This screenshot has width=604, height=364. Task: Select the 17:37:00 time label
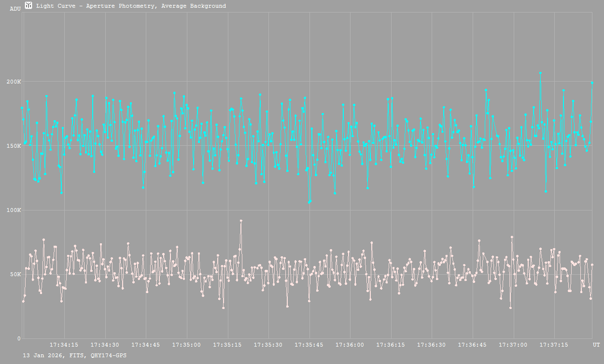coord(513,345)
